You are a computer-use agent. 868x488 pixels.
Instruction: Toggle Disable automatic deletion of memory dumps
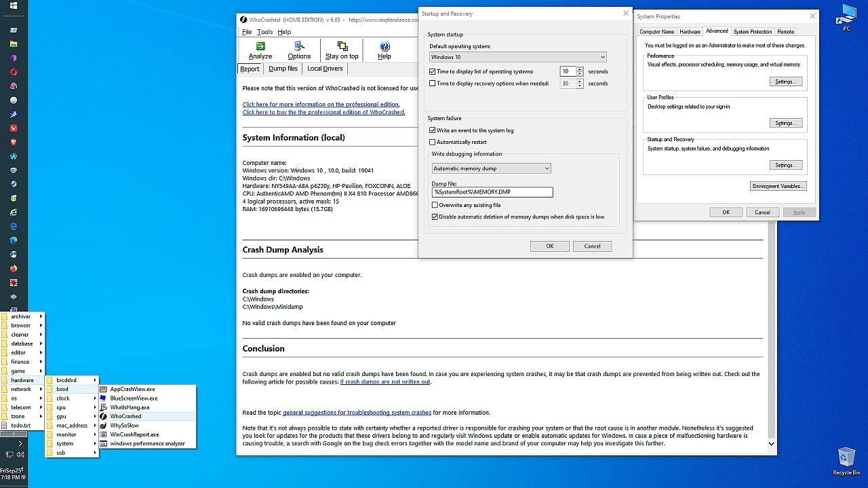tap(435, 217)
